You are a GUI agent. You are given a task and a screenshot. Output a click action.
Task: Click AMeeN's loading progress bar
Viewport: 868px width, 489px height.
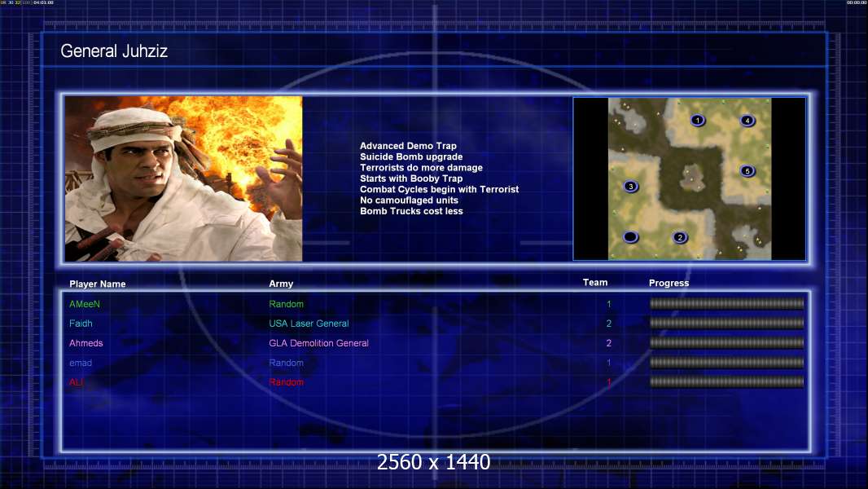727,303
